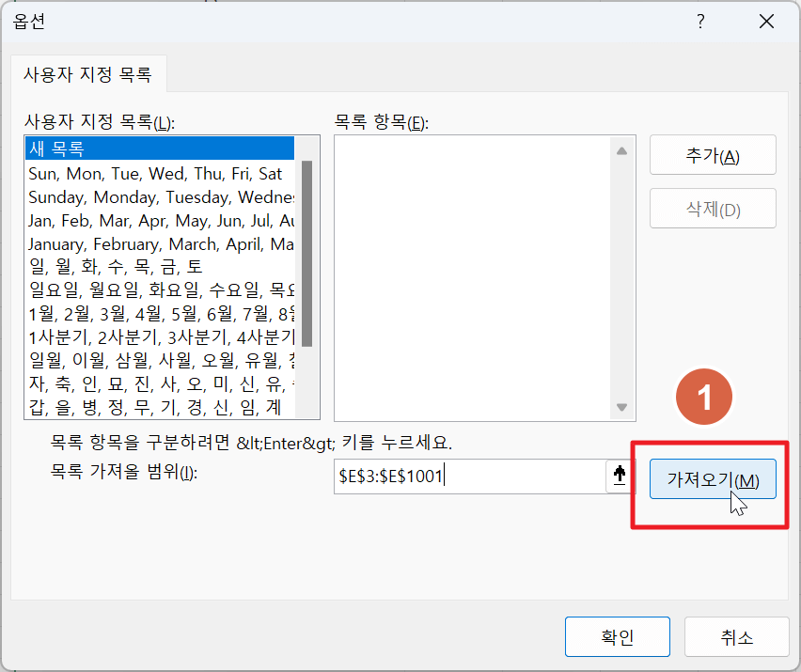Click the collapse-dialog range selector icon

click(620, 476)
